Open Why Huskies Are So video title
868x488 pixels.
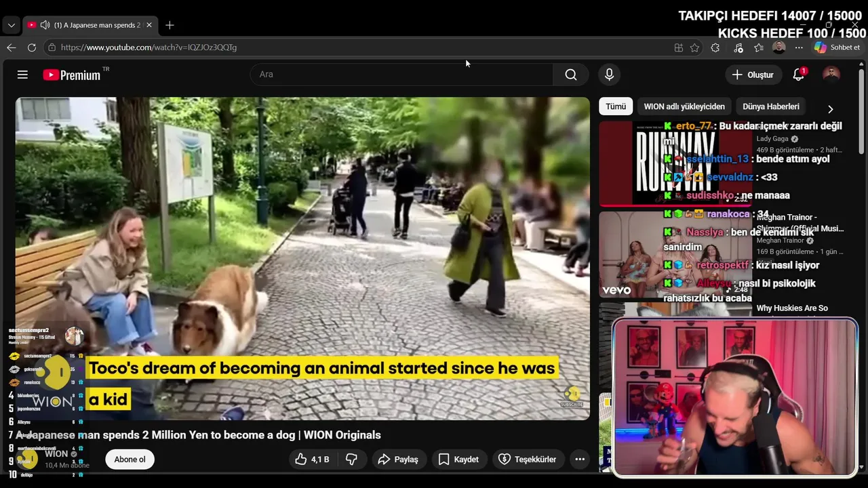tap(792, 308)
